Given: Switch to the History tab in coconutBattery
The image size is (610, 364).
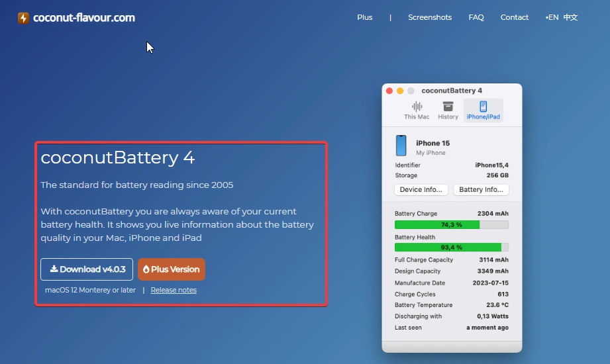Looking at the screenshot, I should click(448, 111).
